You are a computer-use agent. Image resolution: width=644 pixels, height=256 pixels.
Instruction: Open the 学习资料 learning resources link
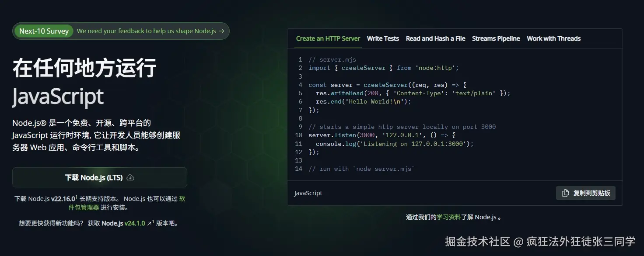449,217
